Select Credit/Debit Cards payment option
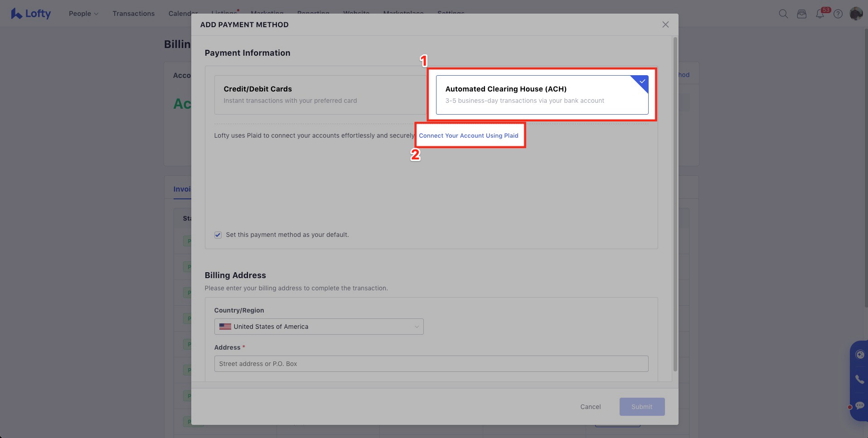Image resolution: width=868 pixels, height=438 pixels. 320,95
